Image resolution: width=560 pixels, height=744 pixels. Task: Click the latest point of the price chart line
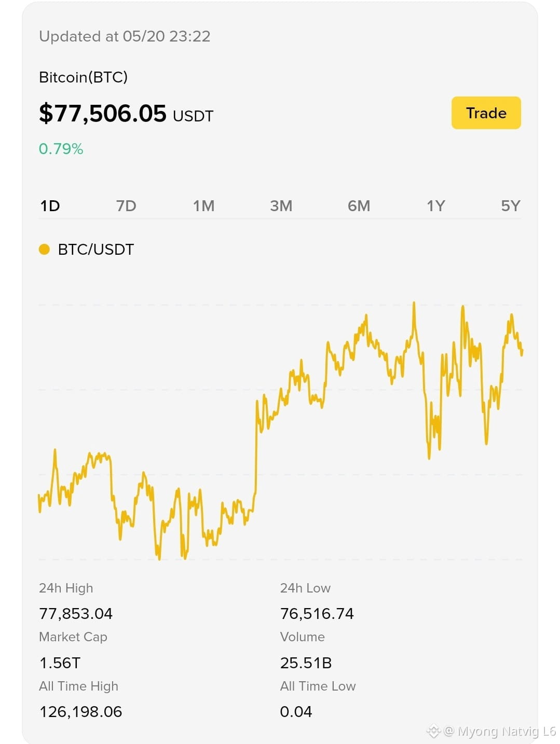click(522, 352)
